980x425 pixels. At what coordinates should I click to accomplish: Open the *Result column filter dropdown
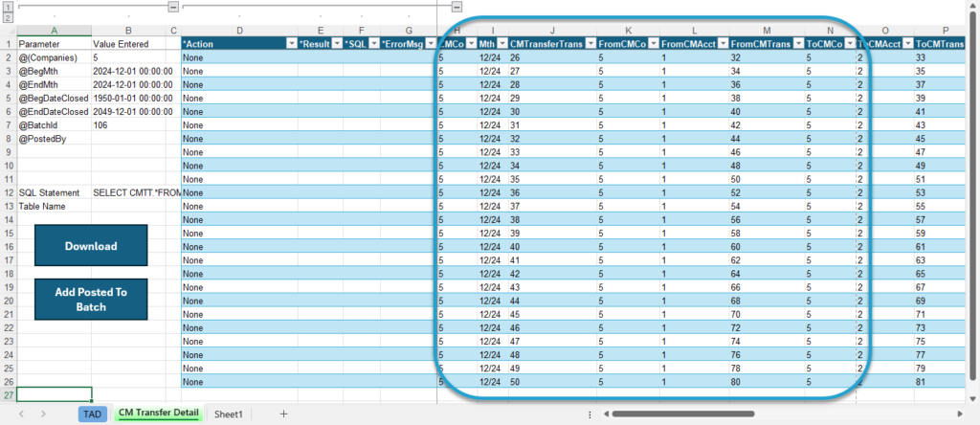point(336,44)
